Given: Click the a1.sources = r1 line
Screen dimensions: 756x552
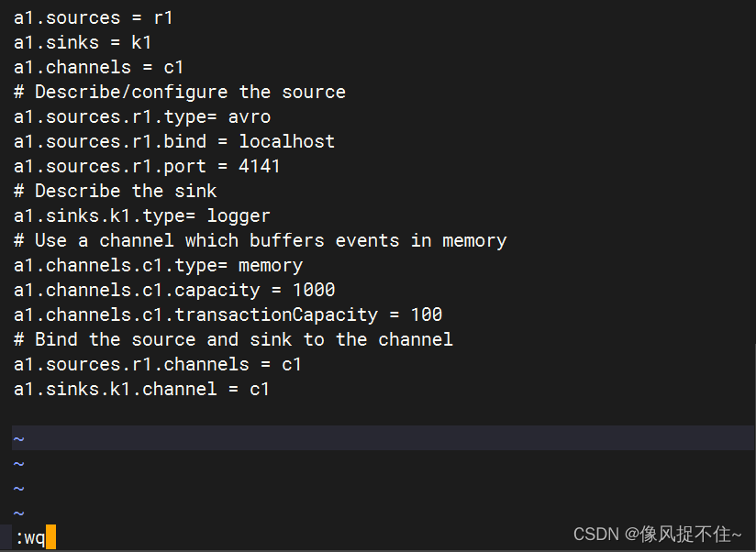Looking at the screenshot, I should tap(93, 17).
